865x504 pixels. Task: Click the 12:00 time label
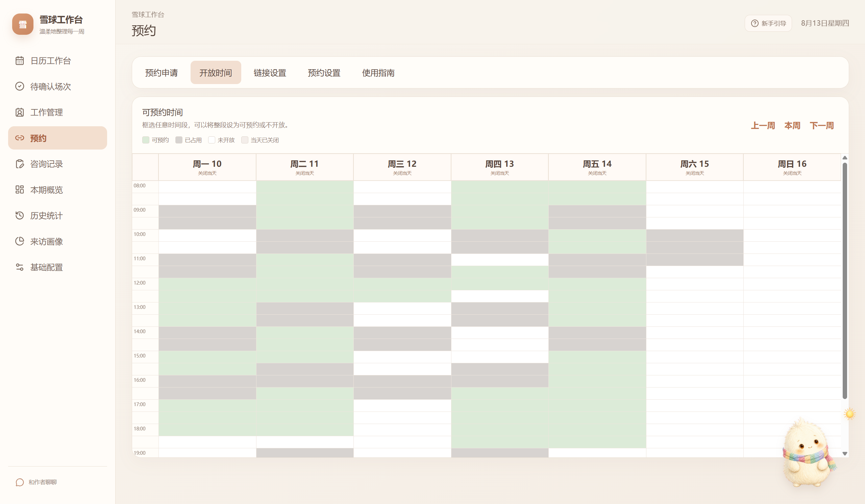click(140, 283)
